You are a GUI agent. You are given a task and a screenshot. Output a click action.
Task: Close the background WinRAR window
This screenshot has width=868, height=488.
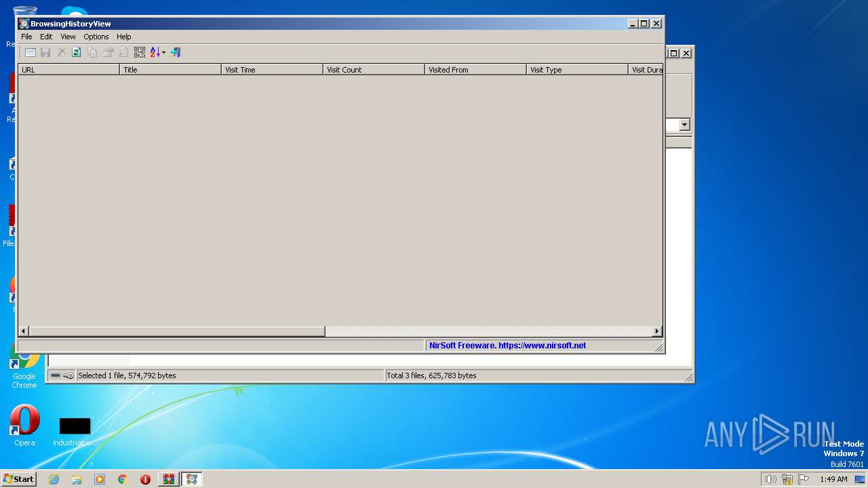coord(686,53)
